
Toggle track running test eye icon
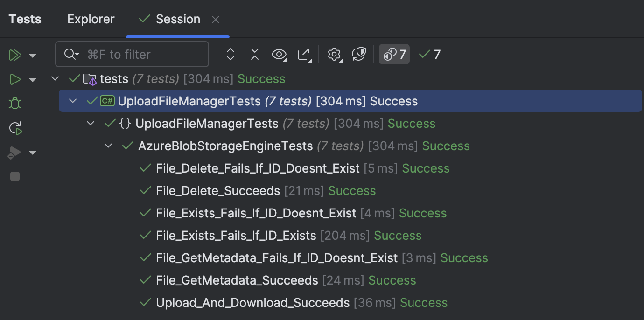[x=279, y=54]
